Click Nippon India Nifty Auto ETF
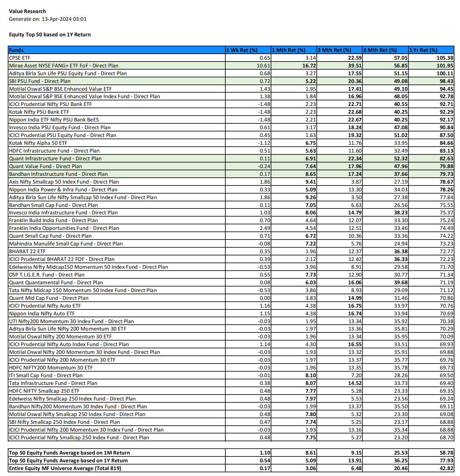 tap(42, 314)
